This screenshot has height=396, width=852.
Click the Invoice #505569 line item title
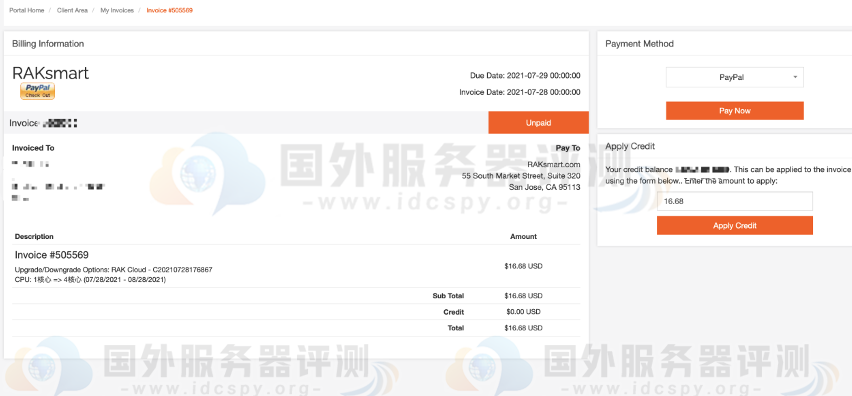(52, 255)
